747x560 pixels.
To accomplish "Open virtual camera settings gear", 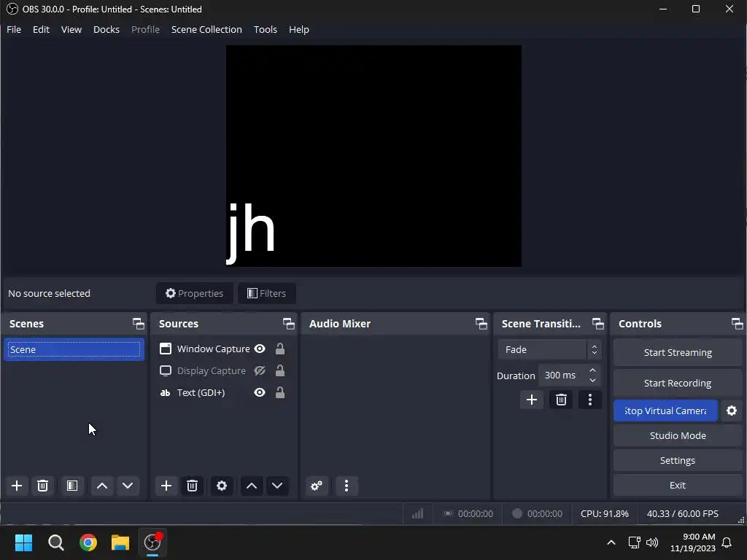I will point(732,411).
